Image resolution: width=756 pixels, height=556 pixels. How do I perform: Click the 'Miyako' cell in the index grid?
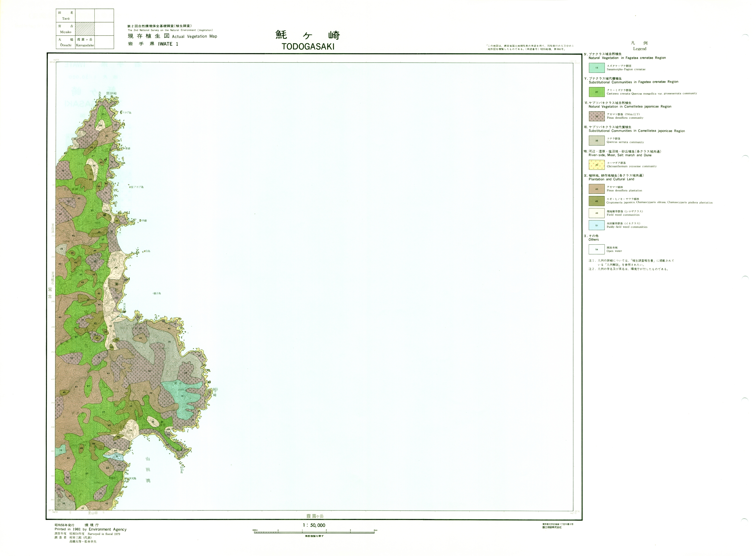[x=66, y=29]
